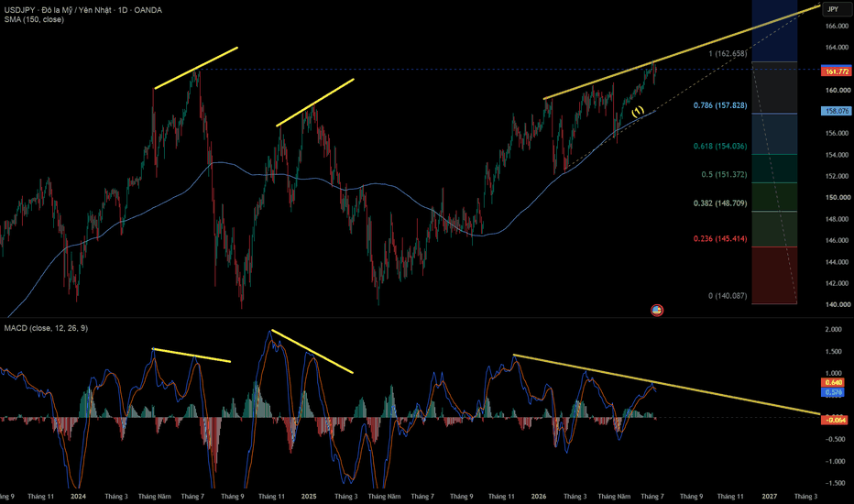This screenshot has width=854, height=504.
Task: Select the Fibonacci 0.786 (157.828) label
Action: 720,105
